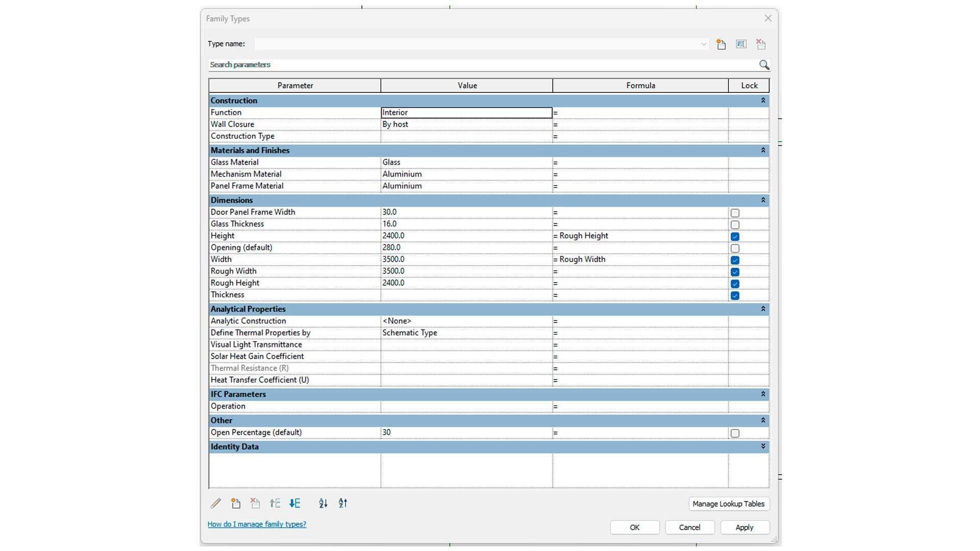980x551 pixels.
Task: Click the Rename Type icon
Action: click(741, 44)
